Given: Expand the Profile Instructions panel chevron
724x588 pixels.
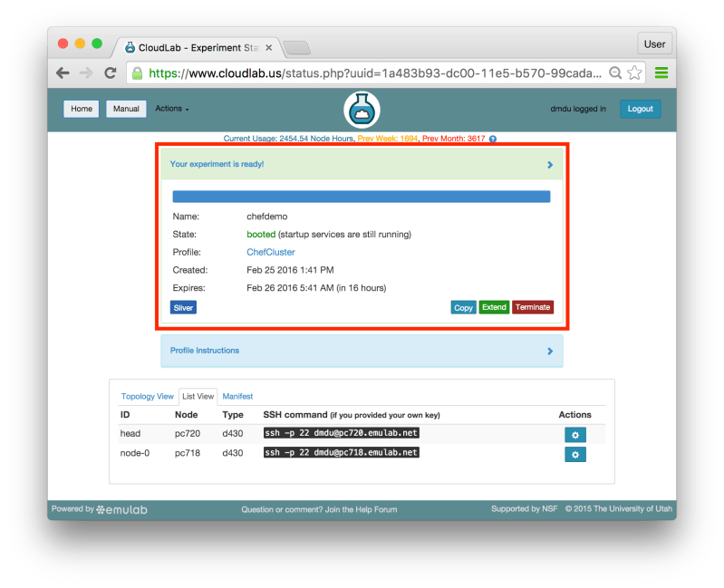Looking at the screenshot, I should (x=550, y=352).
